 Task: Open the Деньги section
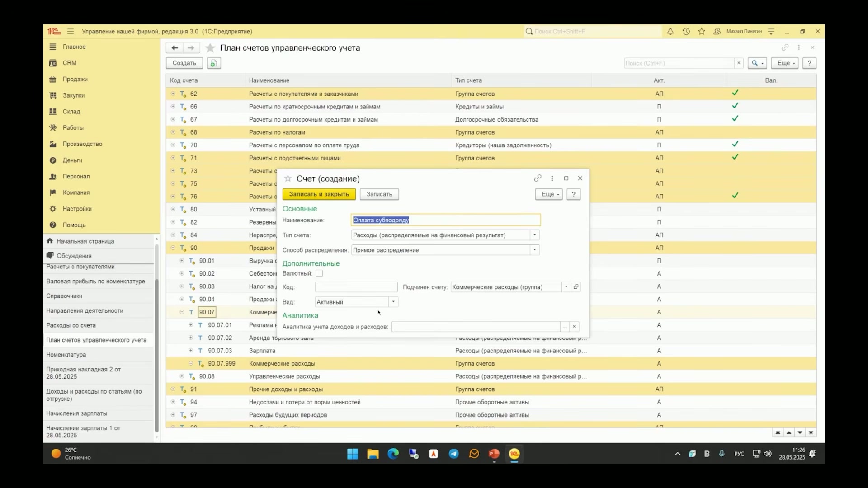click(72, 160)
